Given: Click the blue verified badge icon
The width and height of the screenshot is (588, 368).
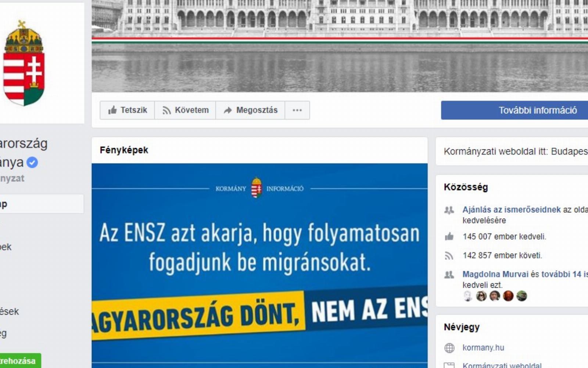Looking at the screenshot, I should tap(32, 162).
